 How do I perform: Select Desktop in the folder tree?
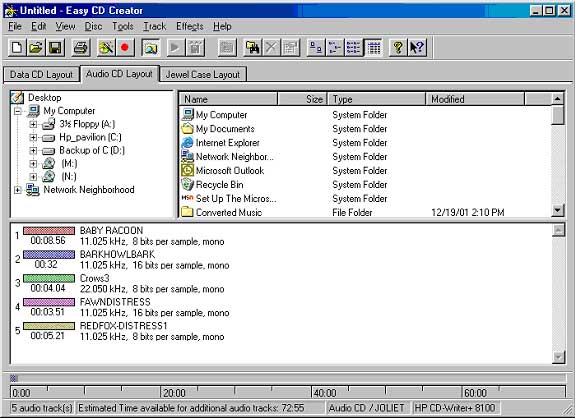click(x=44, y=98)
